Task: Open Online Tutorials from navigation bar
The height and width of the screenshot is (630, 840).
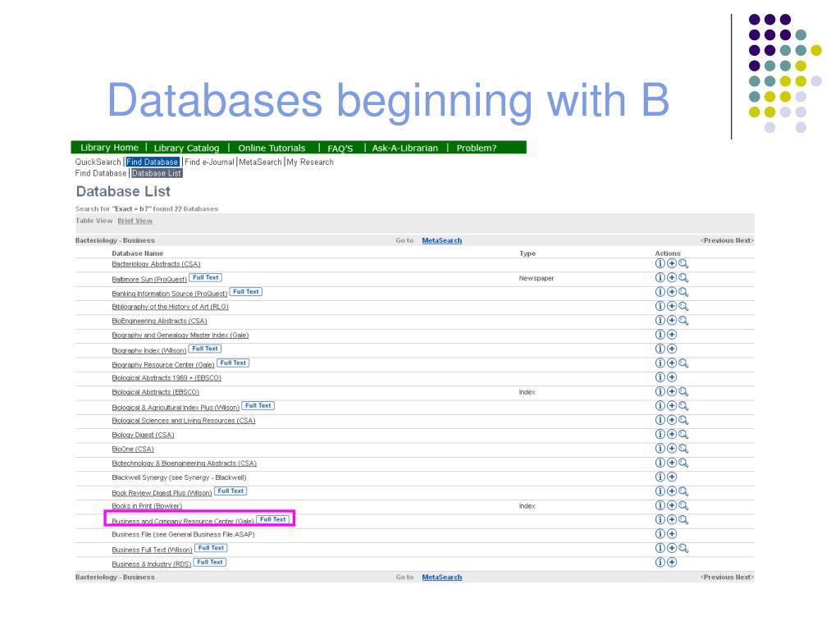Action: coord(272,148)
